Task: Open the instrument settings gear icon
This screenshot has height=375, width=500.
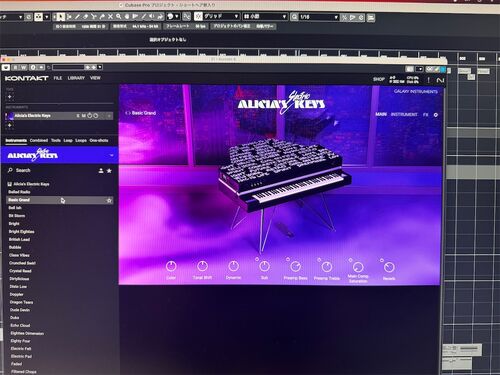Action: [x=436, y=115]
